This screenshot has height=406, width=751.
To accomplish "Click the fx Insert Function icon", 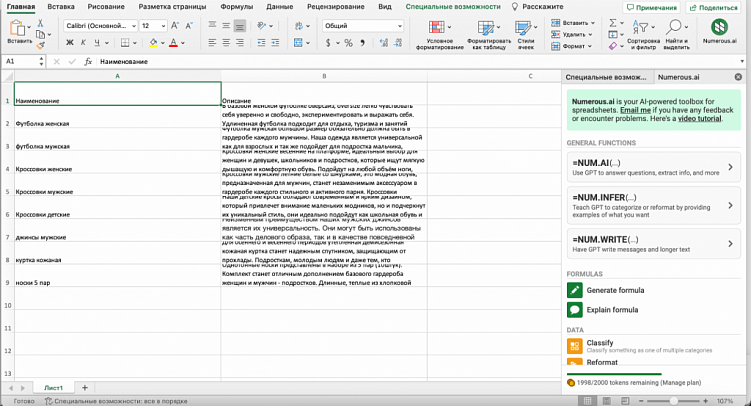I will 88,61.
